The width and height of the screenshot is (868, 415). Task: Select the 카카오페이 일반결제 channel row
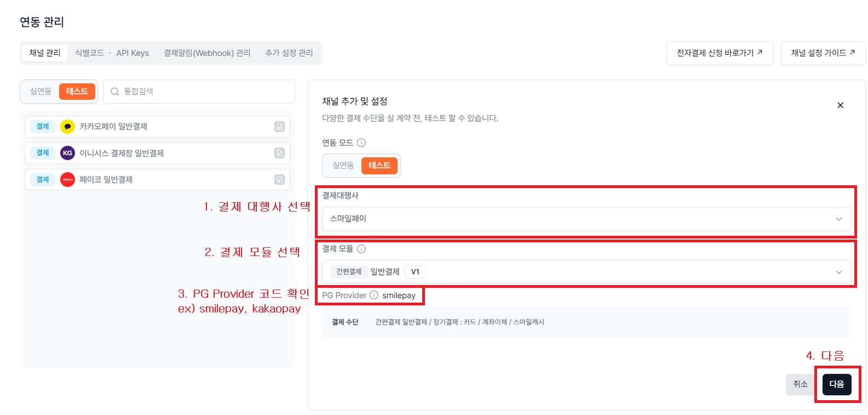[157, 127]
